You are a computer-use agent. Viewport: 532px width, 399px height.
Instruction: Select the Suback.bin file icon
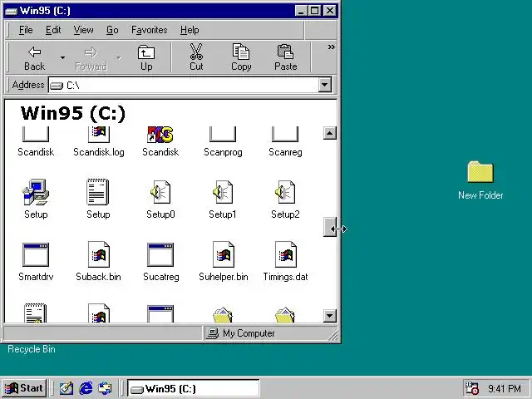99,254
